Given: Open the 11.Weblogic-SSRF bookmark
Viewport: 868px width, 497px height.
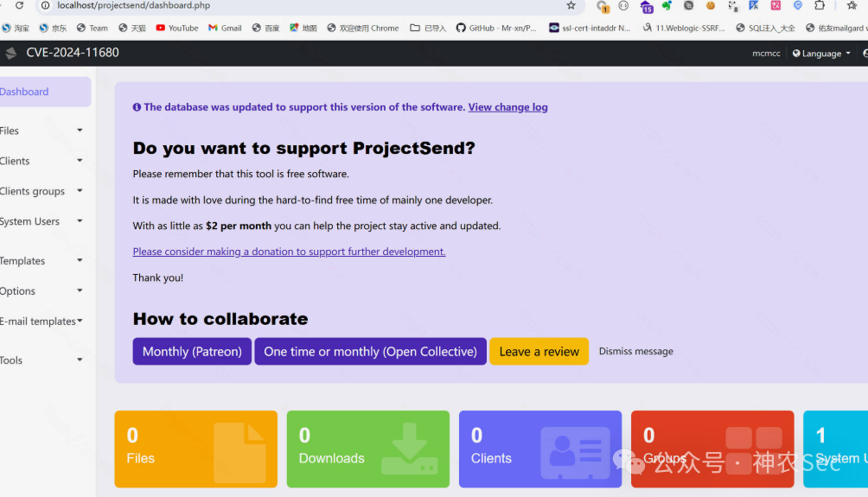Looking at the screenshot, I should 684,28.
